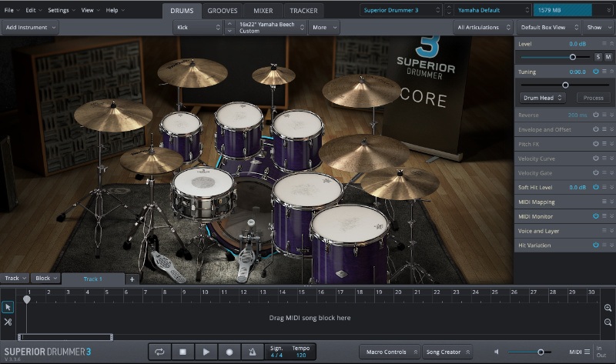616x364 pixels.
Task: Zoom out on the song track
Action: [x=608, y=322]
